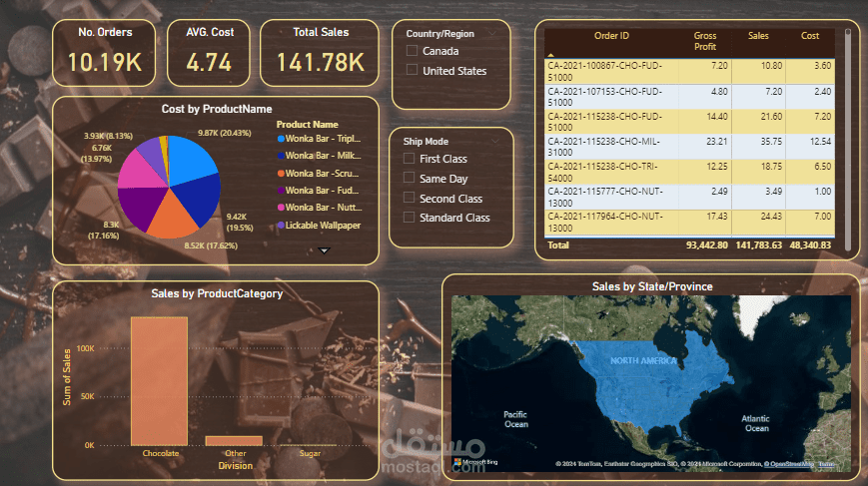Select Wonka Bar - Nutt... legend item
Screen dimensions: 868x486
click(x=320, y=208)
